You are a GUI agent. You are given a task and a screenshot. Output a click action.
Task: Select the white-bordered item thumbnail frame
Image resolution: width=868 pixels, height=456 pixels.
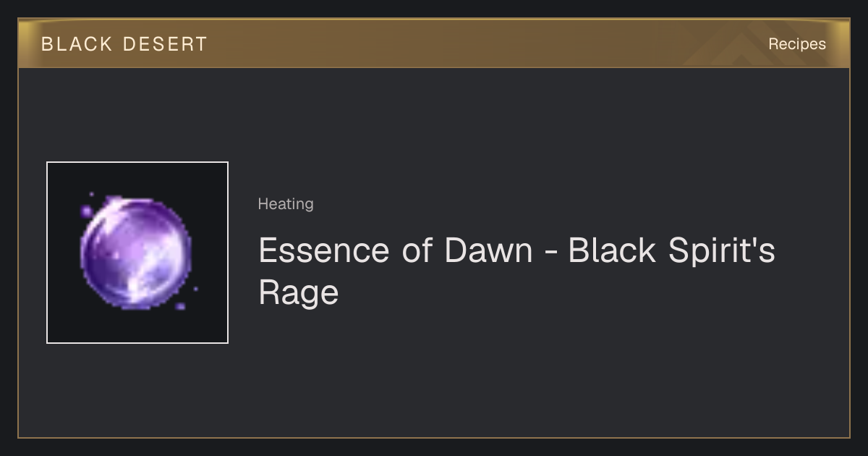tap(137, 253)
